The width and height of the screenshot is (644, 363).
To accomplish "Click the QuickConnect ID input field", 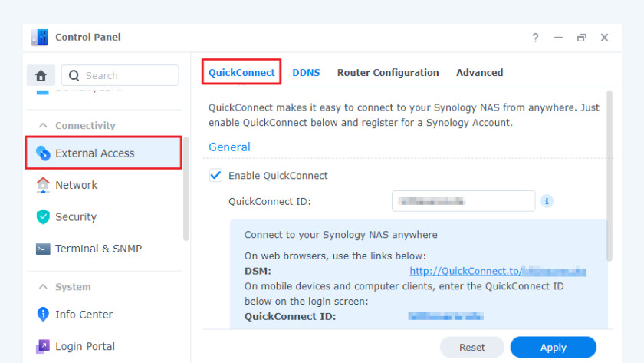I will pyautogui.click(x=463, y=201).
